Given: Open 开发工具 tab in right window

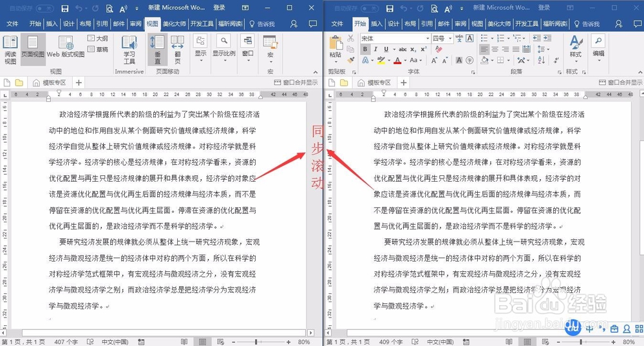Looking at the screenshot, I should tap(527, 24).
